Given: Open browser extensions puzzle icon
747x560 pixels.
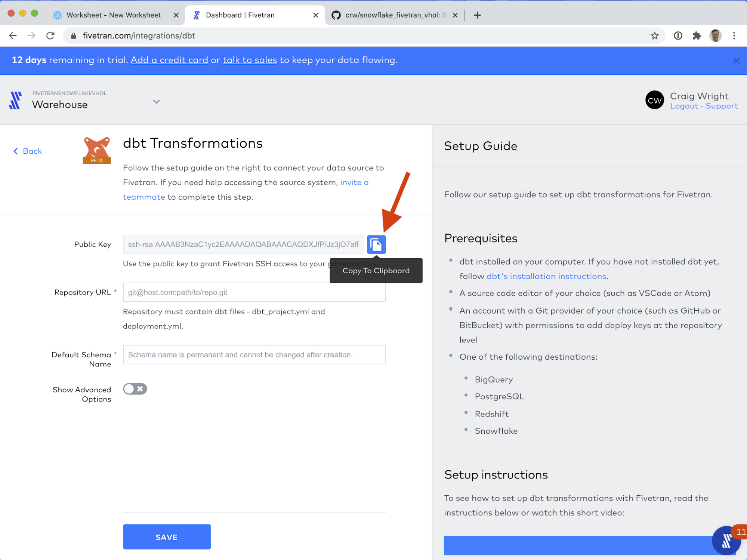Looking at the screenshot, I should coord(697,36).
